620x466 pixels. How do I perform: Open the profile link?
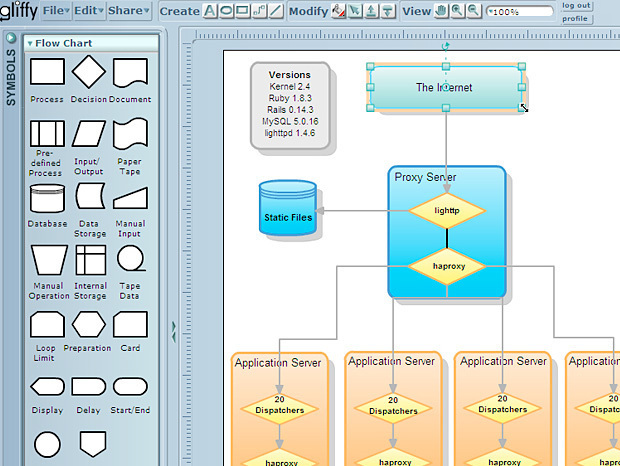tap(575, 18)
